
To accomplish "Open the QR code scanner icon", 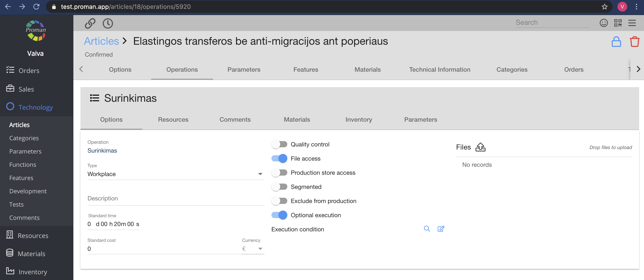I will coord(618,23).
